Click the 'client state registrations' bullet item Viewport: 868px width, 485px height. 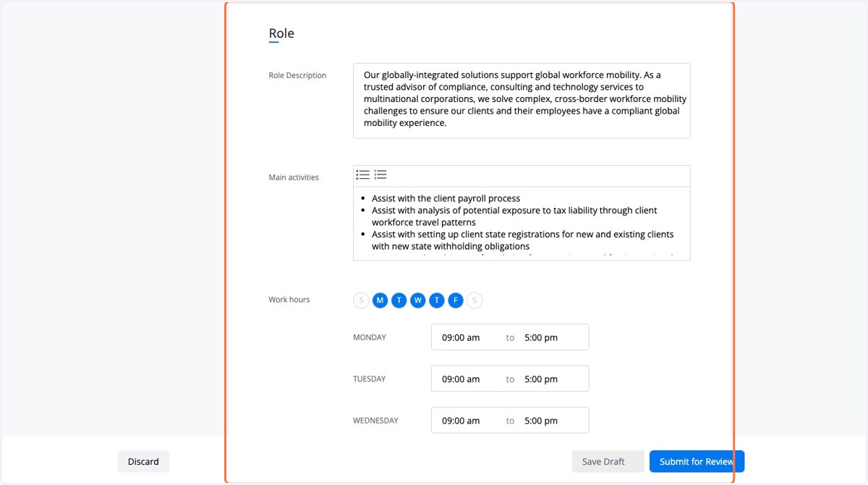click(522, 240)
